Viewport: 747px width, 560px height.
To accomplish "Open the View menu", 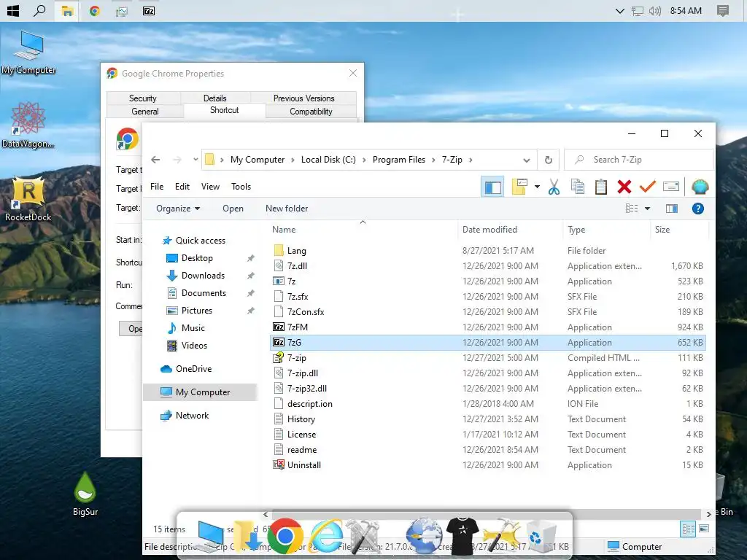I will [210, 187].
